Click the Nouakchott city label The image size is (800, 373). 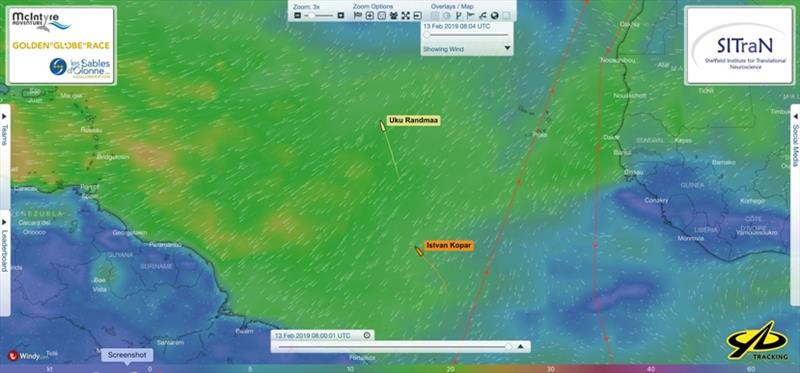pyautogui.click(x=630, y=95)
